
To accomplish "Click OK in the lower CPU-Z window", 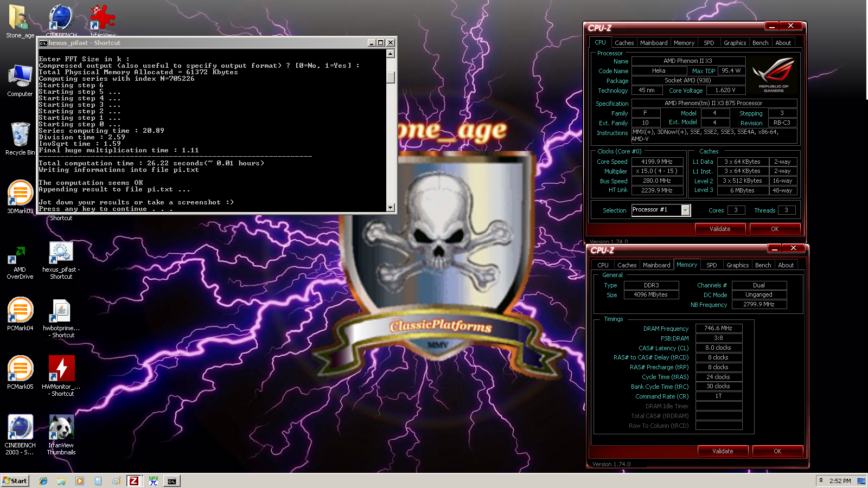I will coord(777,451).
